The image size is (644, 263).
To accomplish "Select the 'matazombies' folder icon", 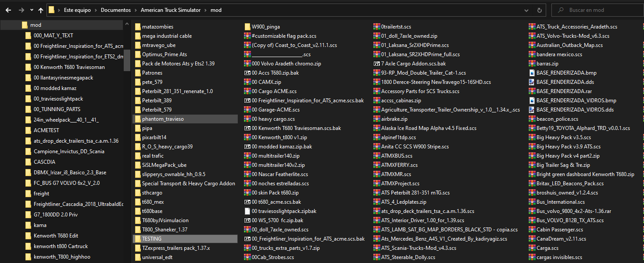I will pyautogui.click(x=138, y=27).
